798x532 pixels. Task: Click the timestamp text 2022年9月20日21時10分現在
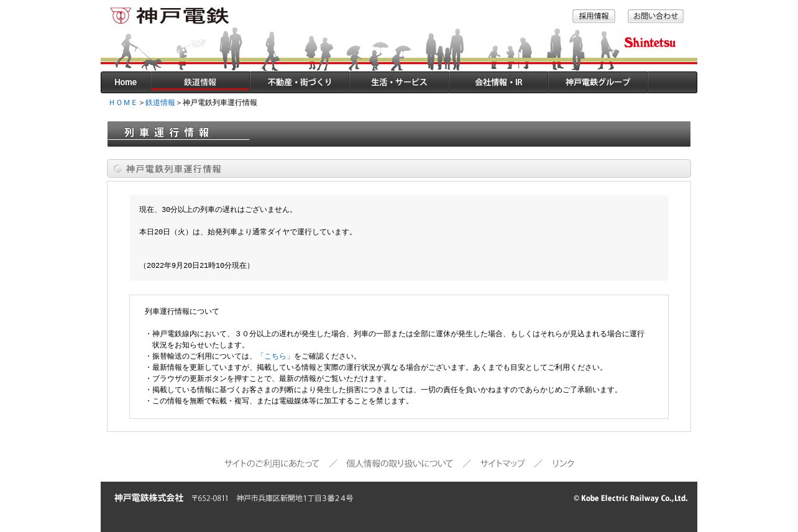(196, 265)
